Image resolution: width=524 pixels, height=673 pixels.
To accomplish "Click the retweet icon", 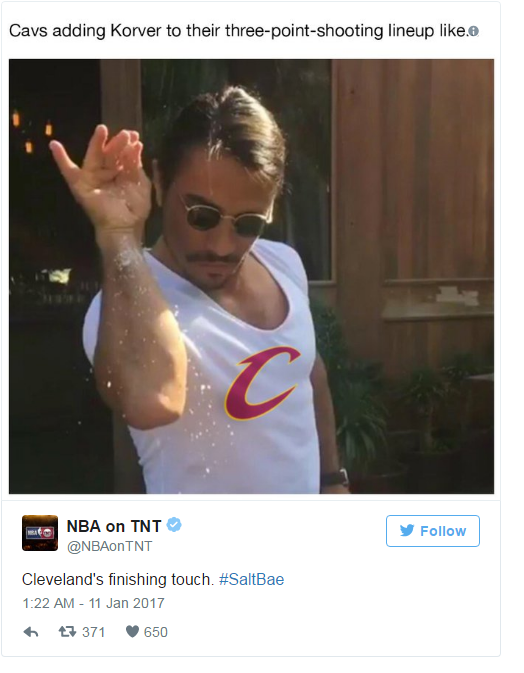I will pyautogui.click(x=67, y=631).
